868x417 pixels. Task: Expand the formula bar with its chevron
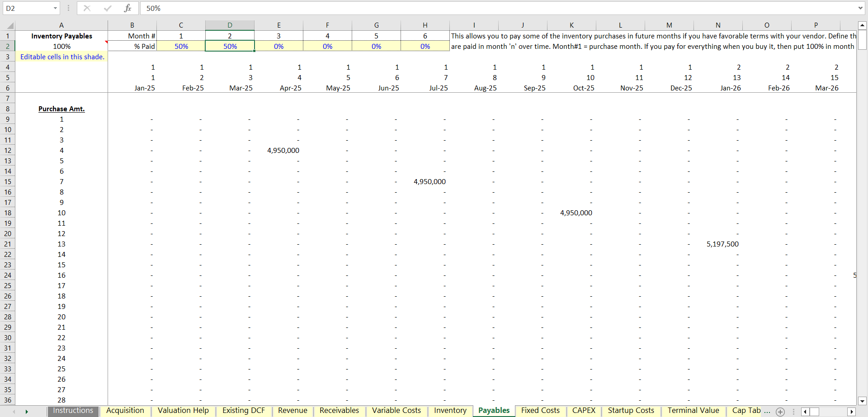tap(861, 8)
